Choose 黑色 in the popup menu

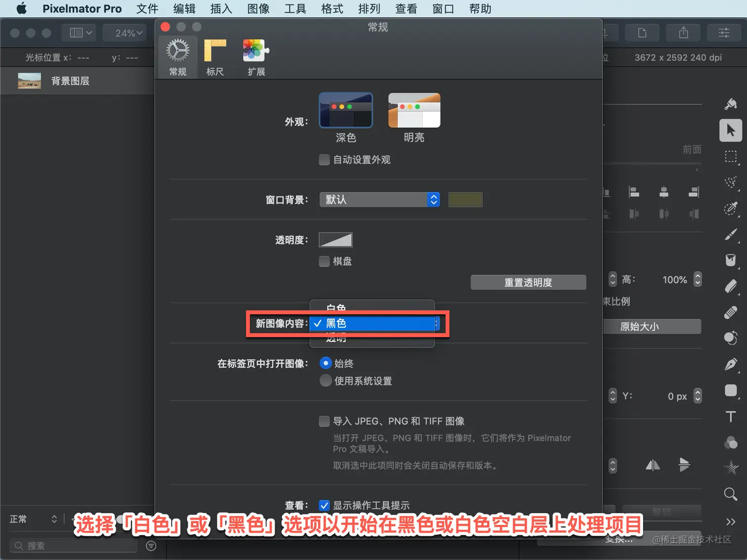click(x=372, y=323)
